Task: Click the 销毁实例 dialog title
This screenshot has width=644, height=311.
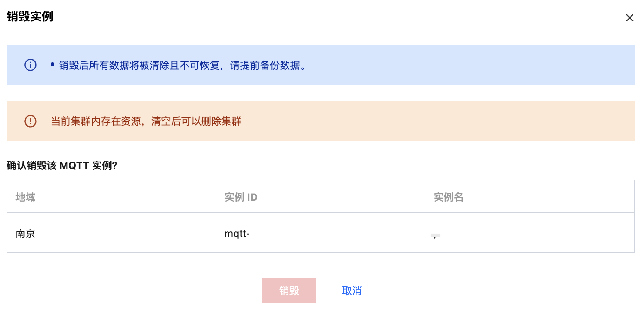Action: (x=30, y=17)
